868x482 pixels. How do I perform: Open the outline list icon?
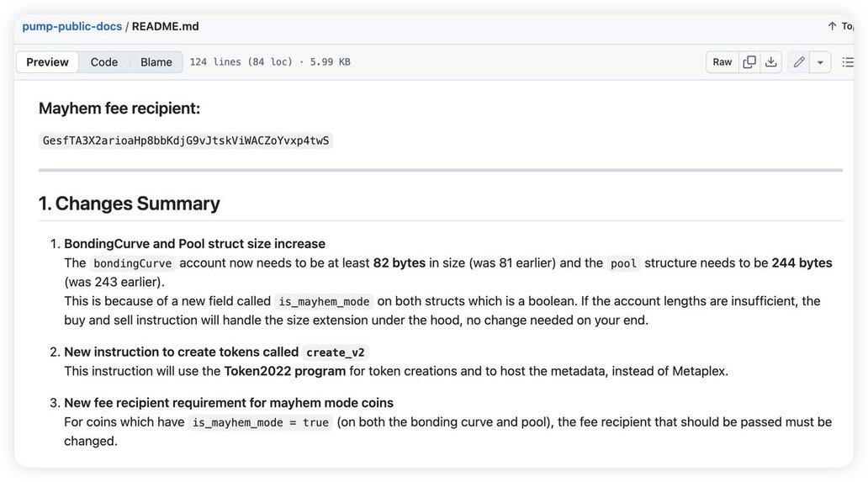(x=848, y=62)
